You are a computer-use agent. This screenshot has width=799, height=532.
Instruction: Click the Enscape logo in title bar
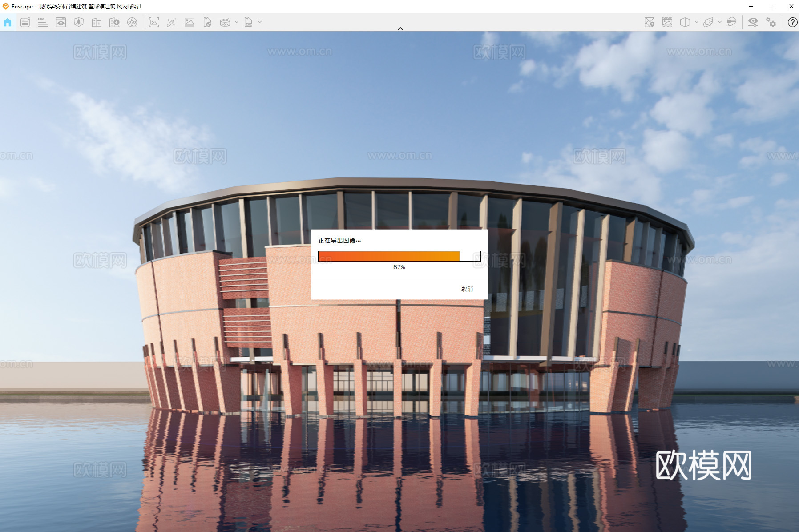tap(6, 6)
